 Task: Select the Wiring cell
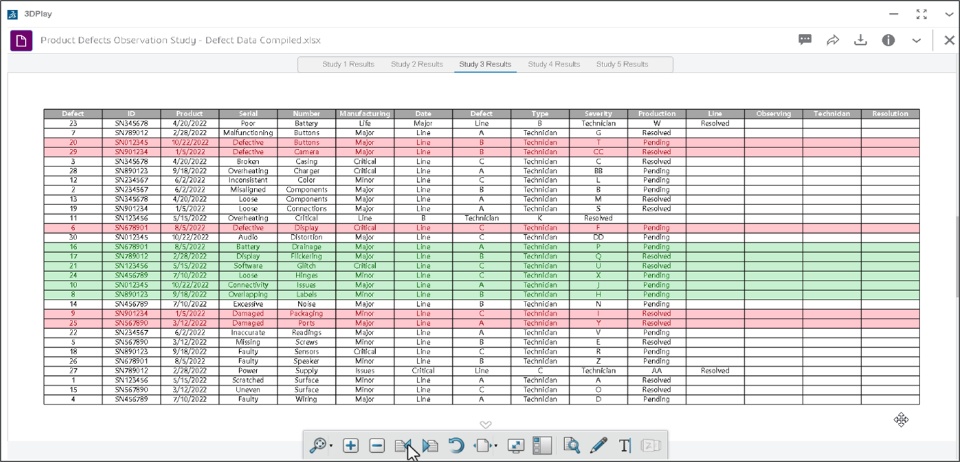coord(306,399)
